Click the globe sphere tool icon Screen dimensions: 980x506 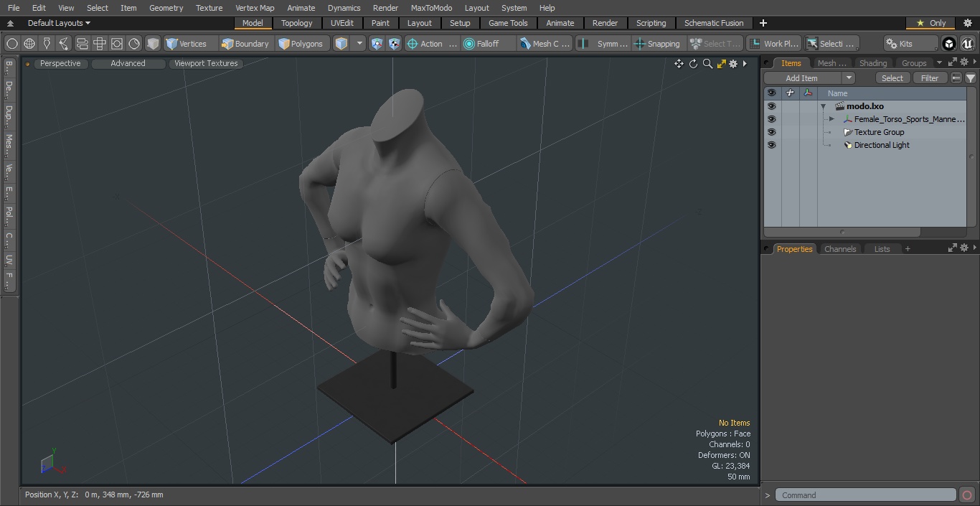[x=29, y=44]
